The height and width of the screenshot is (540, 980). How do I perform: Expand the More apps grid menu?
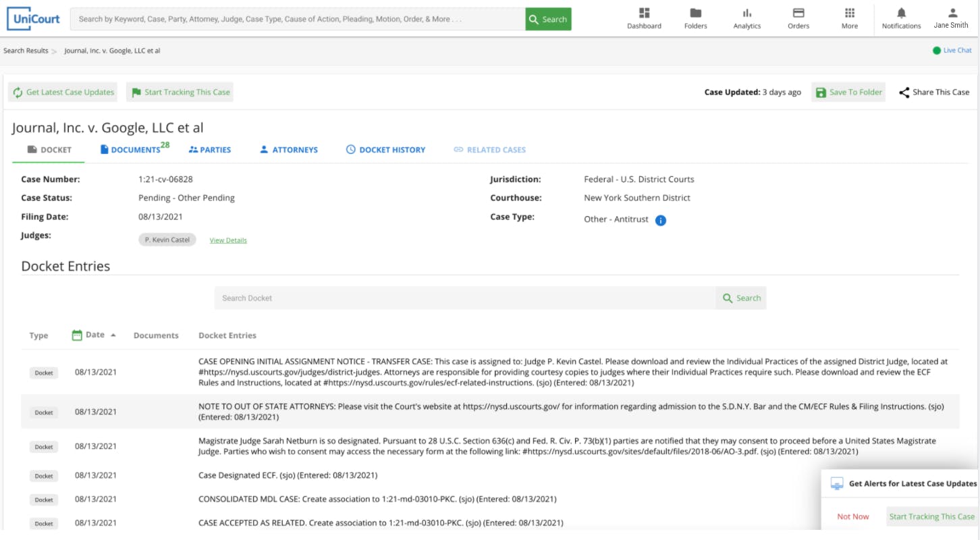(x=850, y=13)
